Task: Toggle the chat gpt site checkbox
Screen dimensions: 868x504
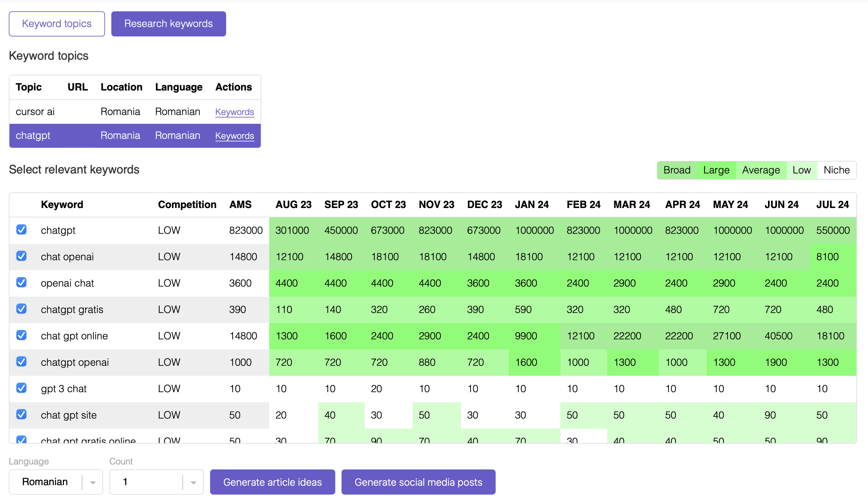Action: coord(22,414)
